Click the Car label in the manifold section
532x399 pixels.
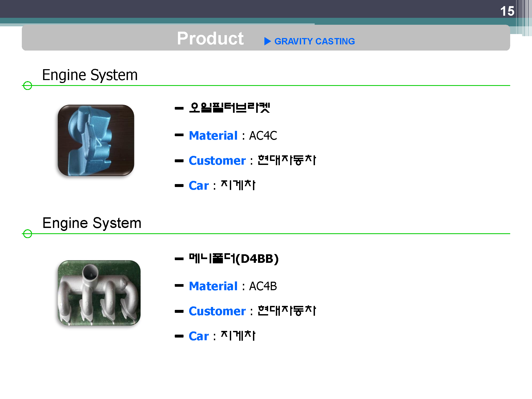[x=199, y=336]
